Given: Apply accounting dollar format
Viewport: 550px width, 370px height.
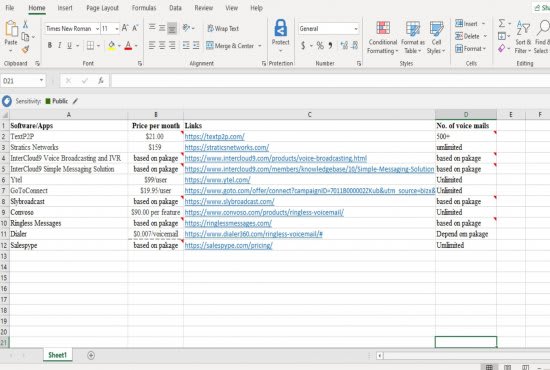Looking at the screenshot, I should 303,46.
